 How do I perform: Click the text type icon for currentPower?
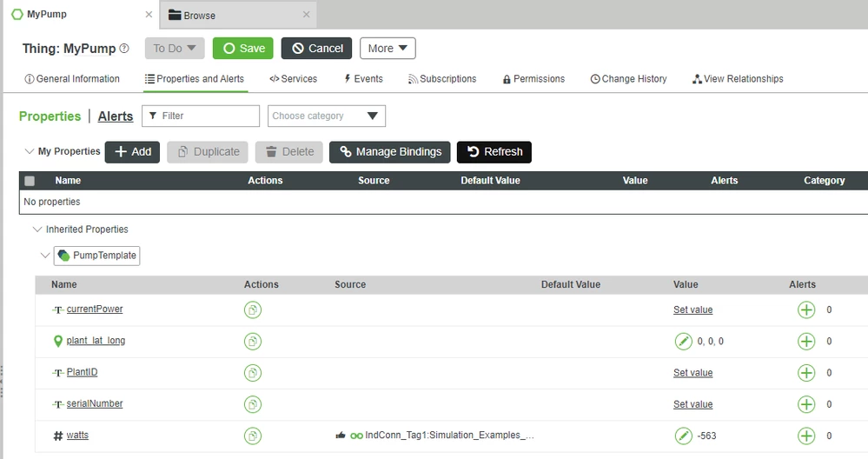click(x=58, y=309)
